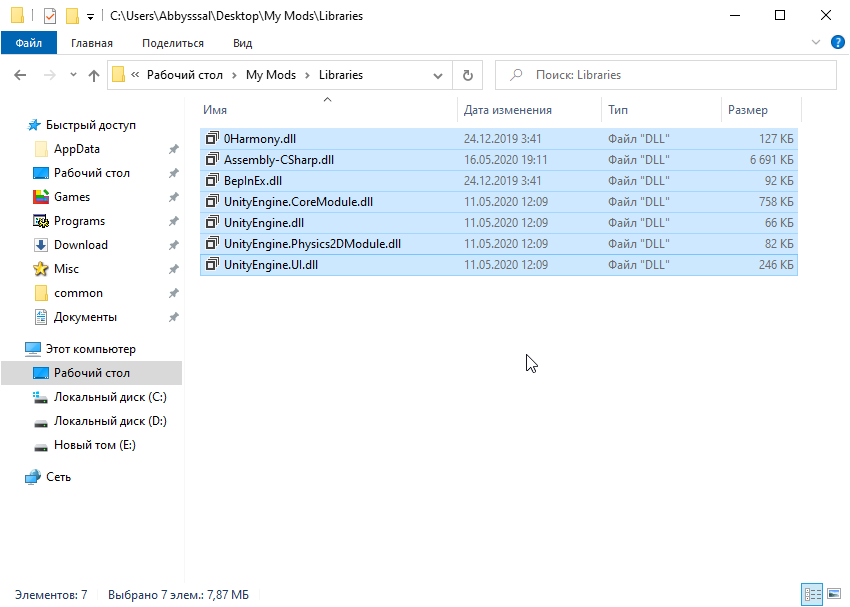Click the UnityEngine.Physics2DModule.dll file name
This screenshot has height=607, width=850.
312,244
